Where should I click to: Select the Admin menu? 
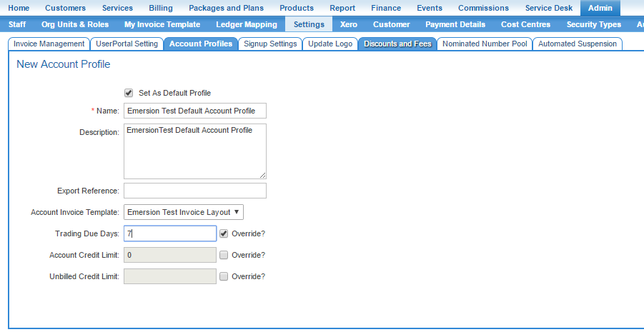pos(600,8)
